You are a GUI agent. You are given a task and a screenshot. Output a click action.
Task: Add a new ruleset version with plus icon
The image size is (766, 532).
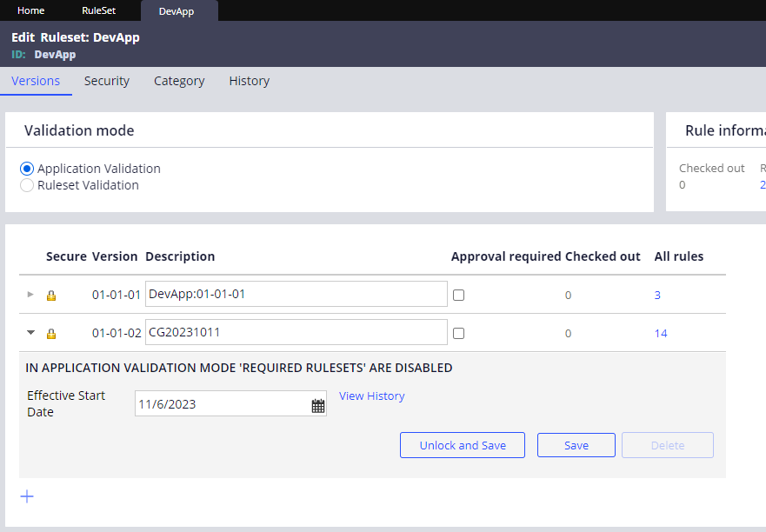[x=27, y=496]
